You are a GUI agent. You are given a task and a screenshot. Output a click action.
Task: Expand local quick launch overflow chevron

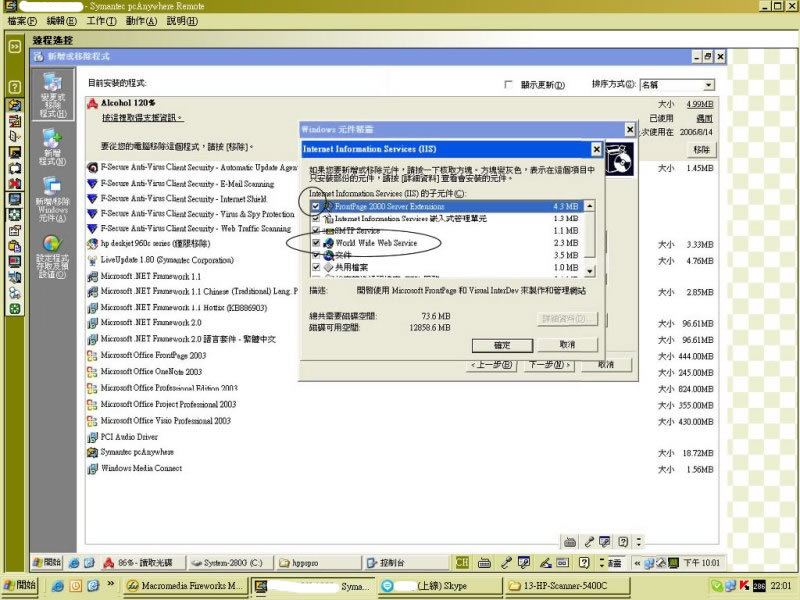click(110, 584)
